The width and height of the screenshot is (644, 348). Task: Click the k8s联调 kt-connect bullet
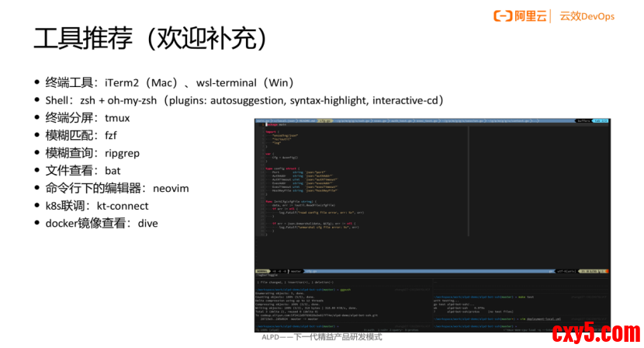(102, 206)
